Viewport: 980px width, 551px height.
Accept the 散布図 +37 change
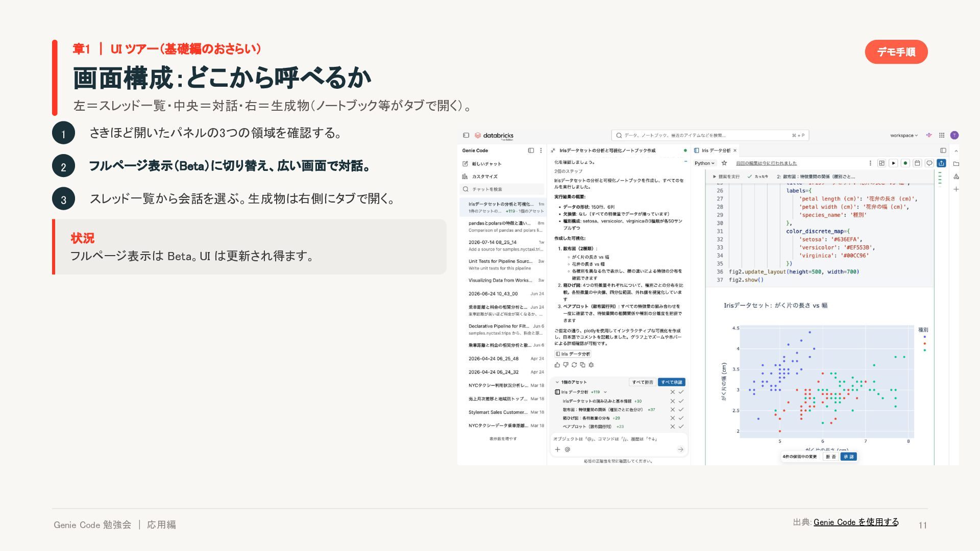click(x=681, y=410)
